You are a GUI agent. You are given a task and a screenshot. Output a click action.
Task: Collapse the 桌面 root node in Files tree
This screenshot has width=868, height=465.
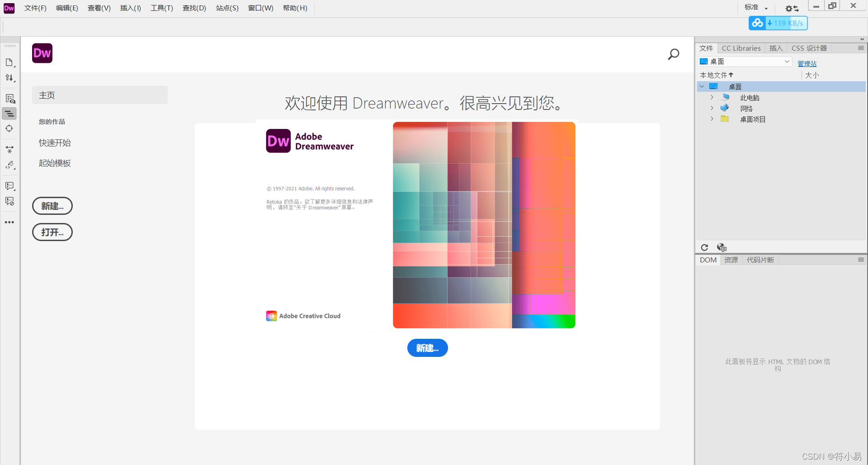(702, 86)
